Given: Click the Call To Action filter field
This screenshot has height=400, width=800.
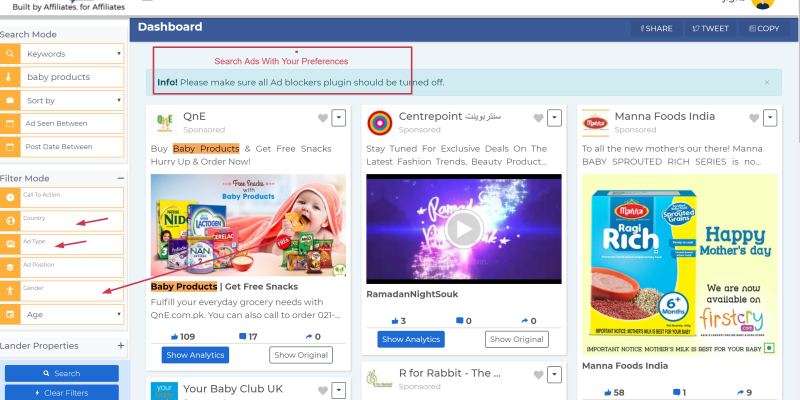Looking at the screenshot, I should point(72,197).
